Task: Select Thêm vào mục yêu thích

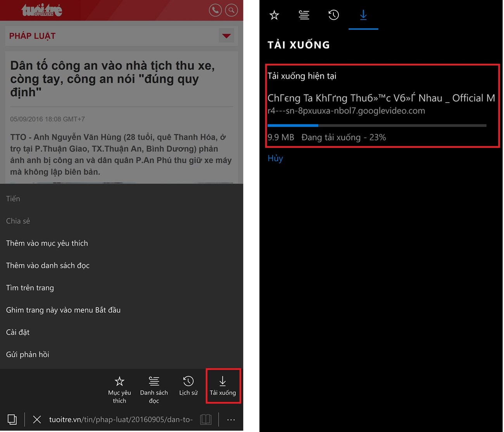Action: [47, 243]
